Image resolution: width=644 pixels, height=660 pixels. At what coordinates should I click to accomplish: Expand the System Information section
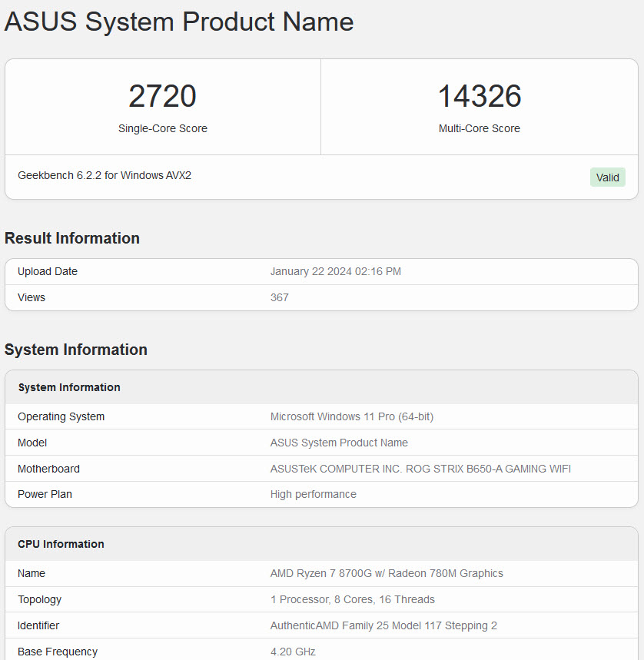pos(68,387)
